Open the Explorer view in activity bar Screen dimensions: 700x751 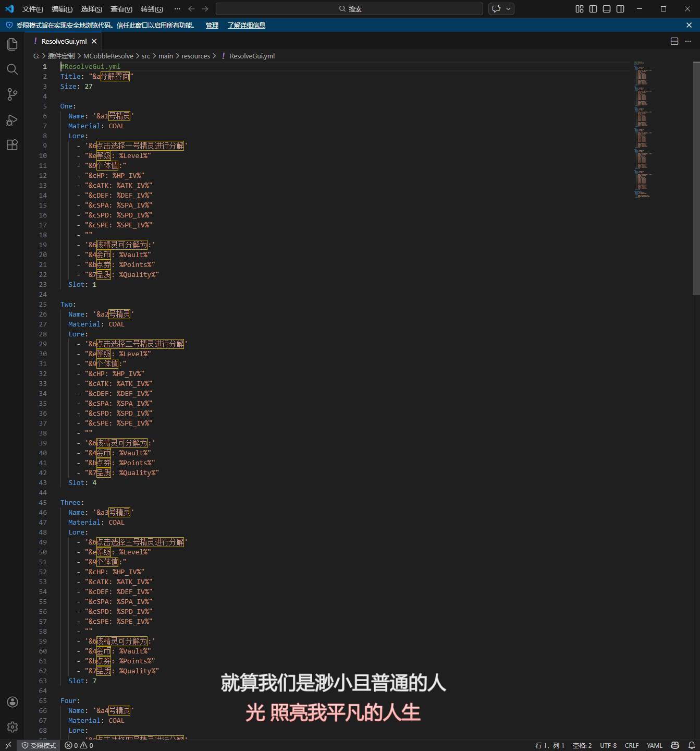(x=12, y=44)
